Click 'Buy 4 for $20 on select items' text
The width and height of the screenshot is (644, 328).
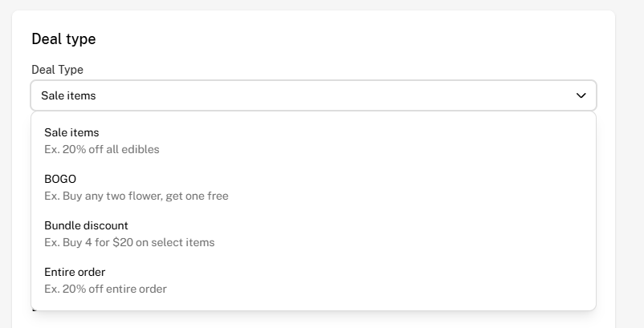(x=138, y=242)
